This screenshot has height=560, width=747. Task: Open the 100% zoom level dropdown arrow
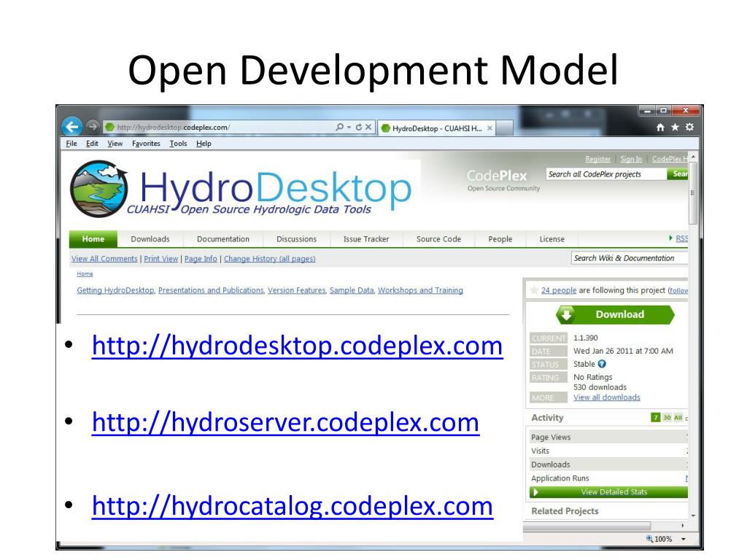[684, 539]
